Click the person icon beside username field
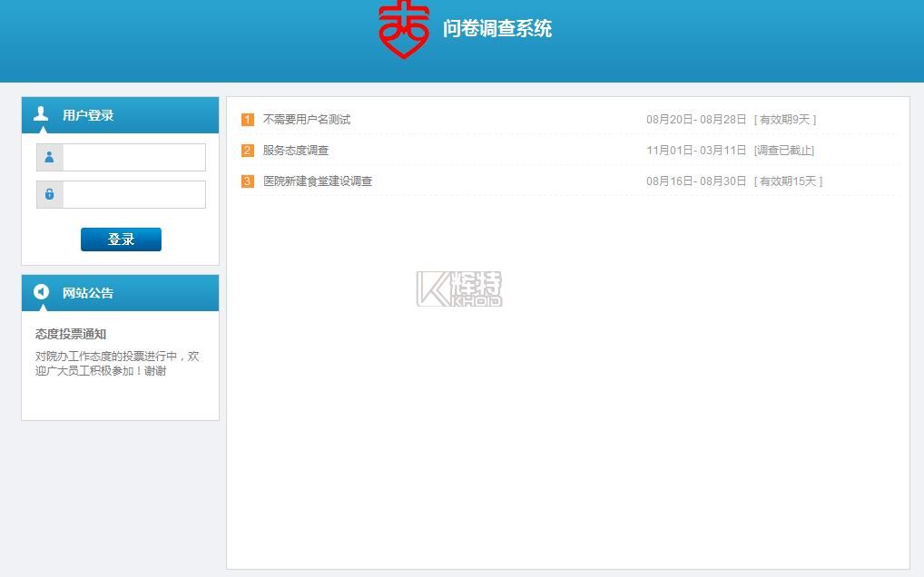The width and height of the screenshot is (924, 577). click(49, 157)
